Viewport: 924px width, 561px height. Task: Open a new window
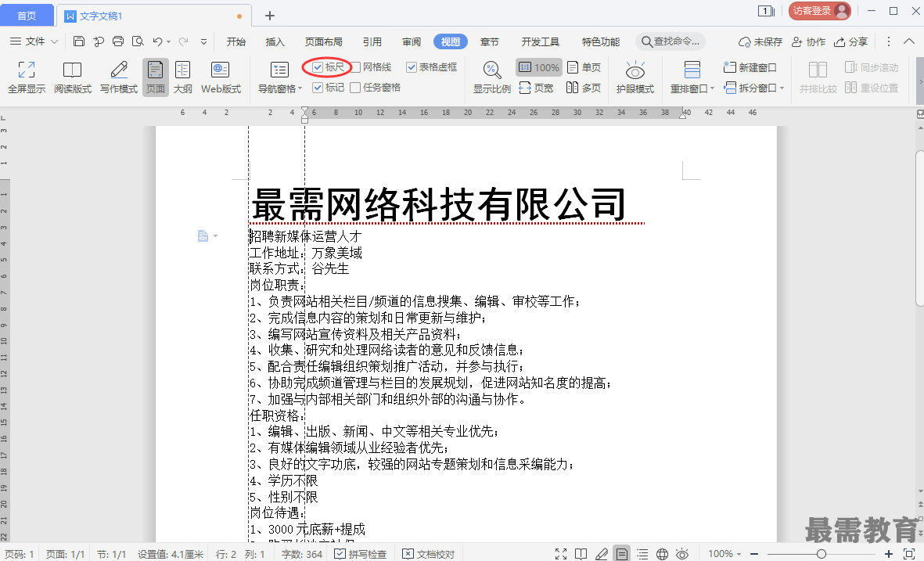click(x=750, y=67)
